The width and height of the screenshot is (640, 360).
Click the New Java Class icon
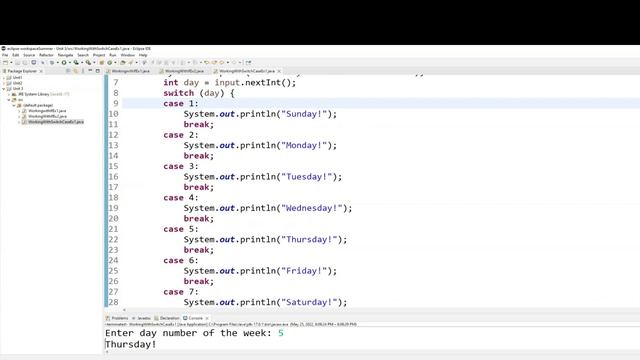(109, 62)
